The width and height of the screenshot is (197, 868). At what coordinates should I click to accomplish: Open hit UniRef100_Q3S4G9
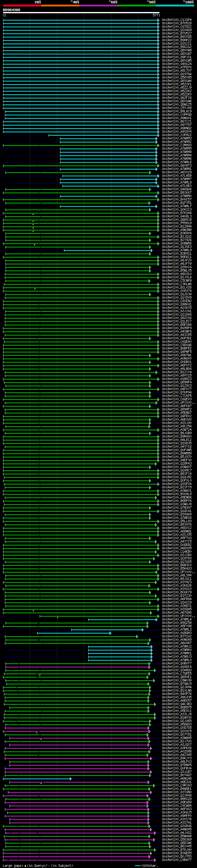pyautogui.click(x=177, y=30)
